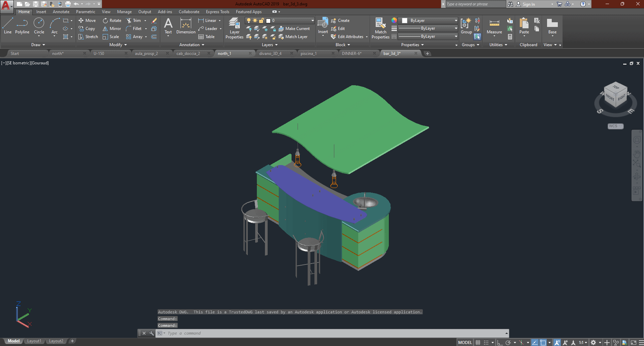This screenshot has height=346, width=644.
Task: Switch to the divano_3D_4 drawing tab
Action: point(270,54)
